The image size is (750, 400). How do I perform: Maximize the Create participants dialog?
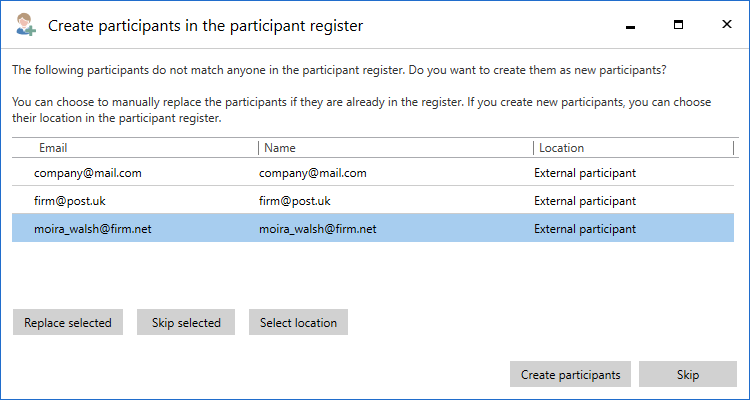tap(678, 25)
